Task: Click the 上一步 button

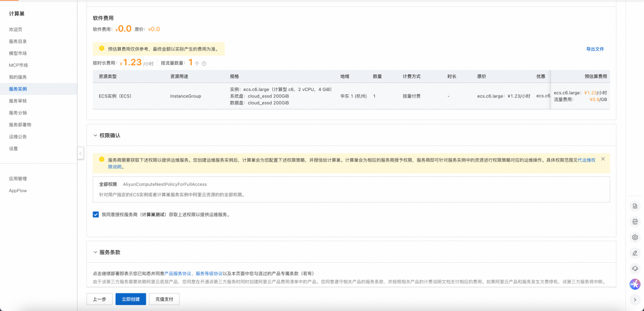Action: coord(100,299)
